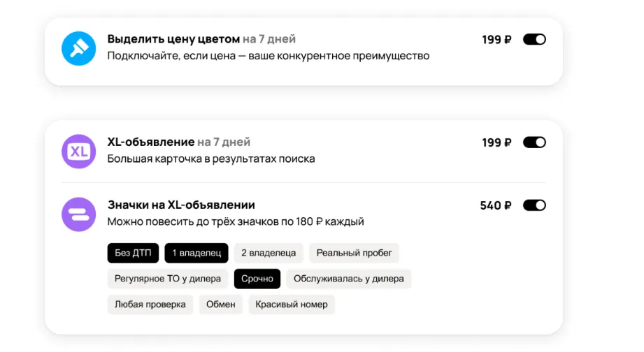Viewport: 644px width, 352px height.
Task: Turn off Значки на XL-объявлении switch
Action: pos(534,205)
